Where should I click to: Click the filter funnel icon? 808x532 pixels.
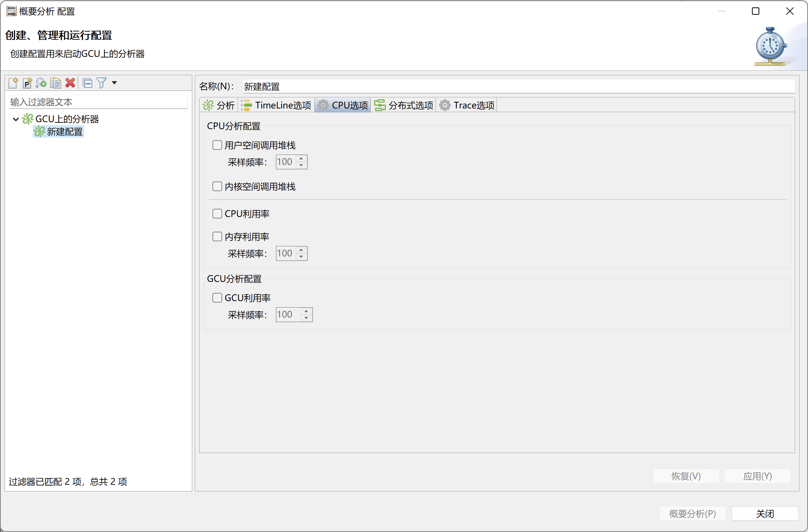[101, 83]
